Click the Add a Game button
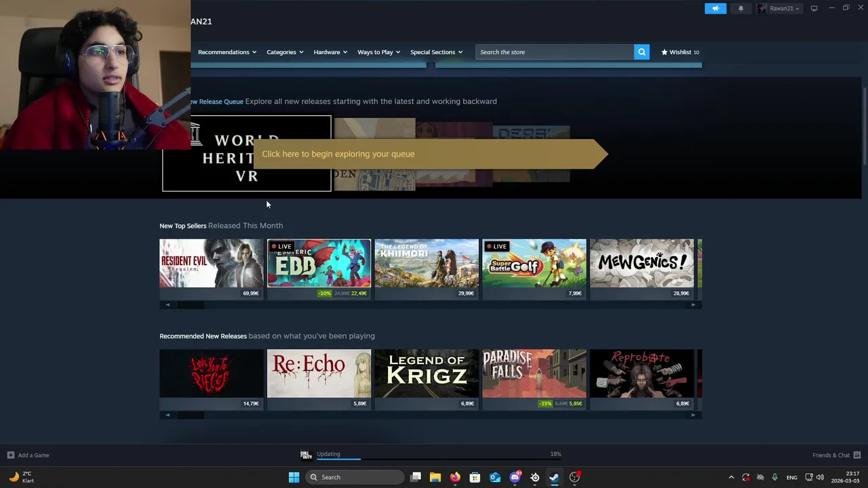868x488 pixels. (28, 455)
